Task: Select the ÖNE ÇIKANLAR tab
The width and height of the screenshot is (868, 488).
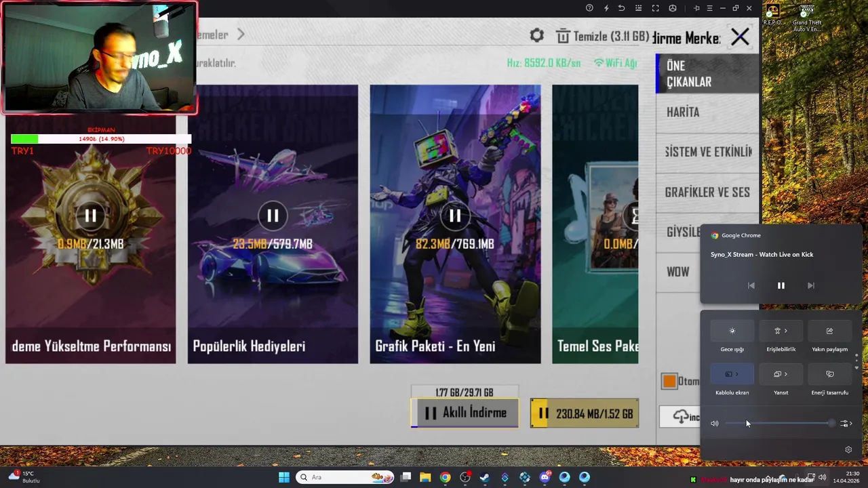Action: [707, 74]
